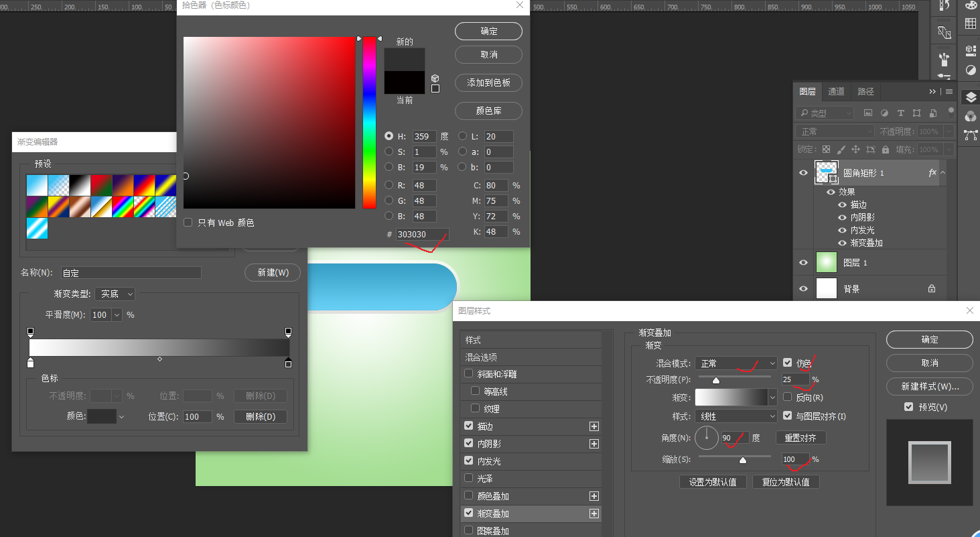Click shape layer filter icon
This screenshot has width=980, height=537.
point(916,113)
